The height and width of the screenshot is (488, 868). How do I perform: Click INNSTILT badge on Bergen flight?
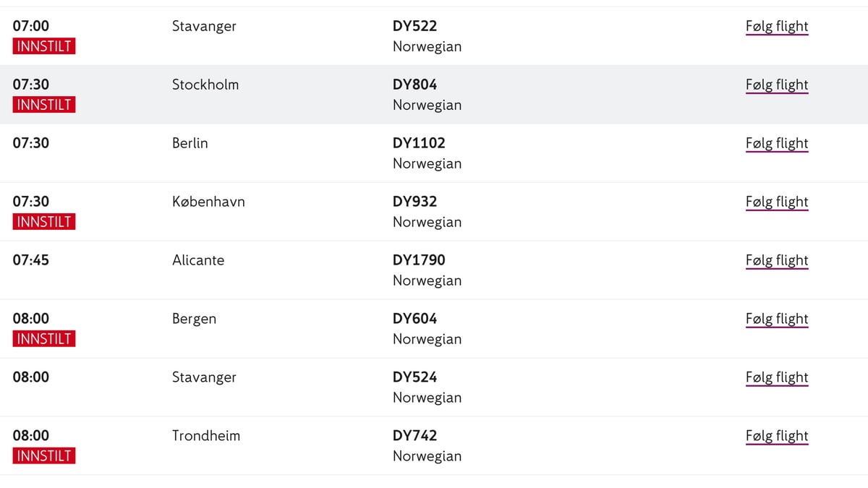[44, 339]
